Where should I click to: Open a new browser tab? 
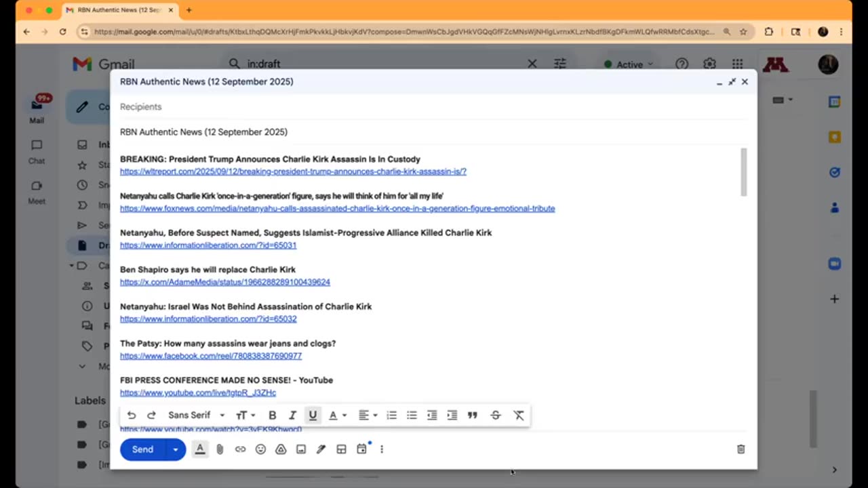189,10
